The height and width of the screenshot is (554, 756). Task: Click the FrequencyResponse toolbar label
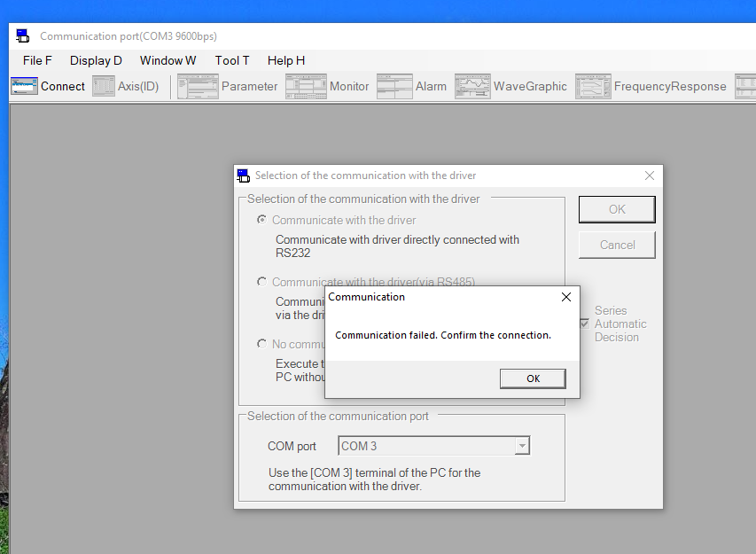tap(670, 86)
